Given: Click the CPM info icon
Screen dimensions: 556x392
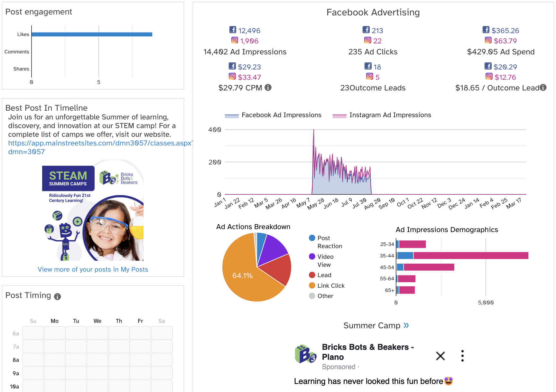Looking at the screenshot, I should (268, 88).
